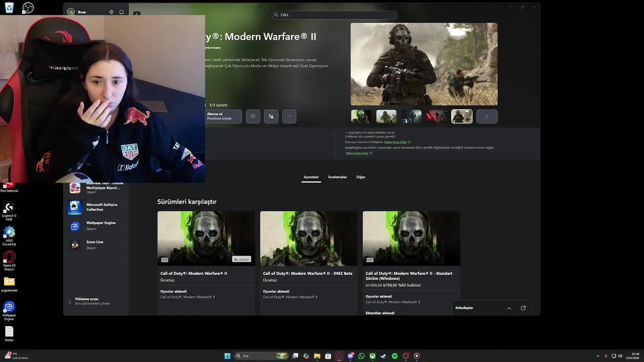Click the Bu sürüm badge
Image resolution: width=644 pixels, height=362 pixels.
pyautogui.click(x=242, y=259)
